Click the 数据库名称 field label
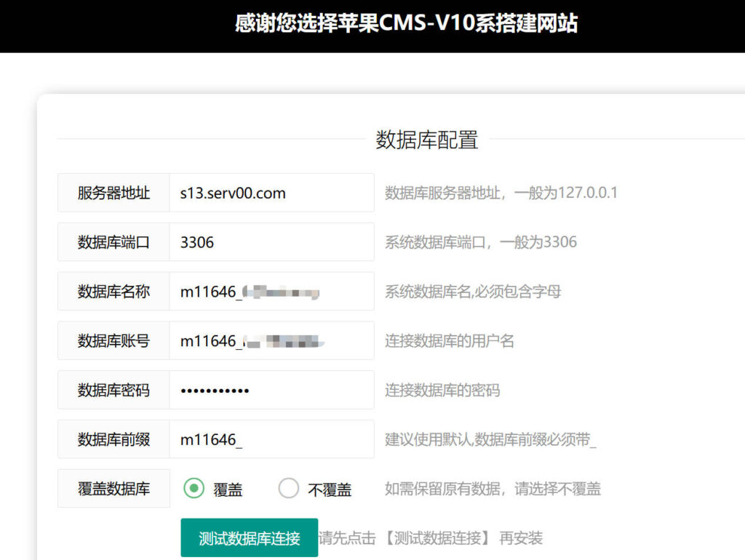The height and width of the screenshot is (560, 745). coord(113,292)
